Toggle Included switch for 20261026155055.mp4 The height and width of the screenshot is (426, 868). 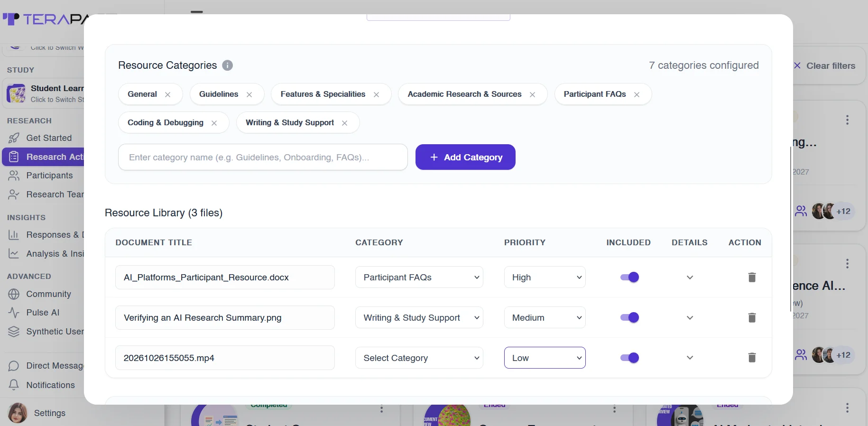coord(629,358)
